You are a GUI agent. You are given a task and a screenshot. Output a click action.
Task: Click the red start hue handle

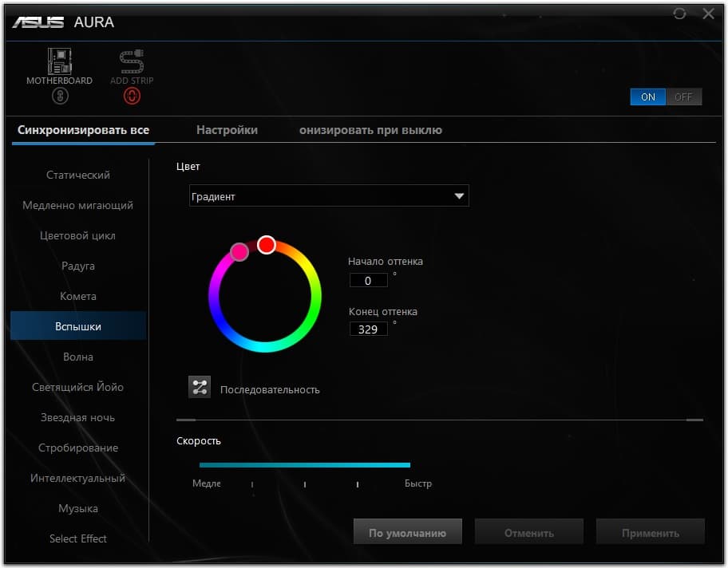[267, 245]
